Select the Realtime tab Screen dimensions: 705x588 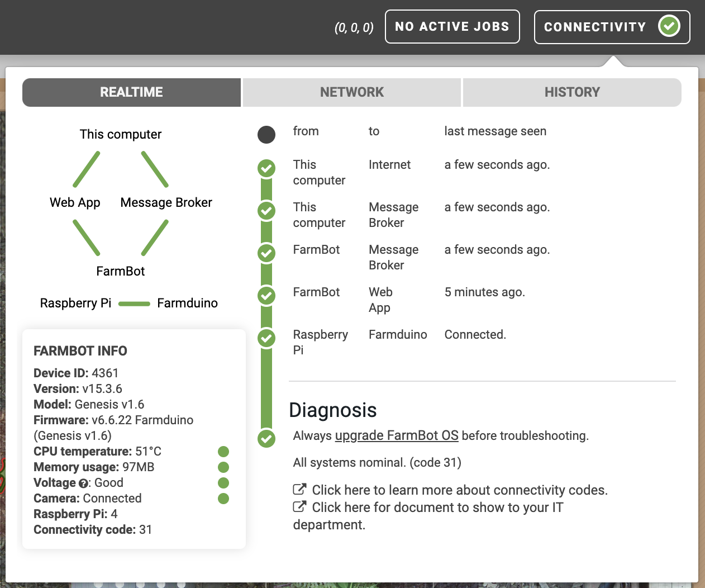(x=132, y=92)
